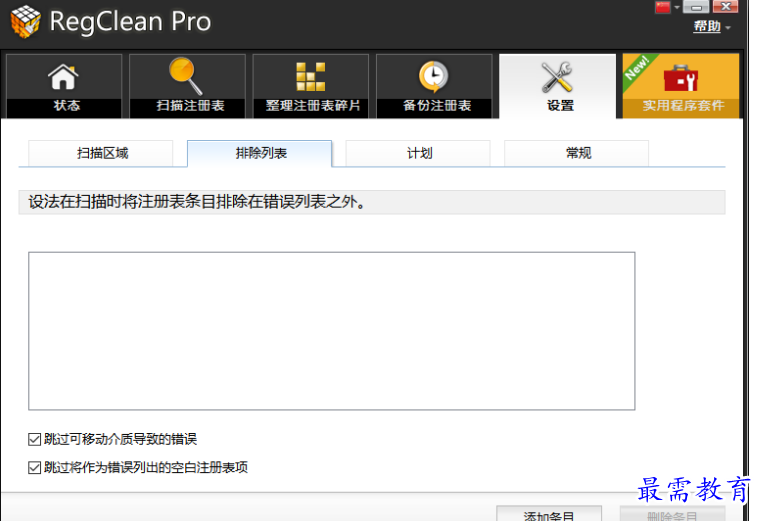The width and height of the screenshot is (759, 521).
Task: Close the RegClean Pro window
Action: pyautogui.click(x=726, y=7)
